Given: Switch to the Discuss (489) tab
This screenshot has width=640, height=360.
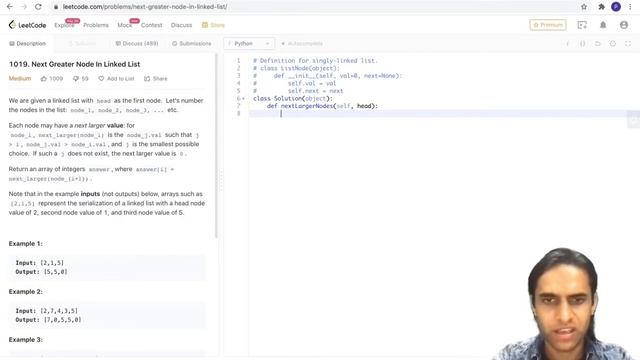Looking at the screenshot, I should pos(137,44).
